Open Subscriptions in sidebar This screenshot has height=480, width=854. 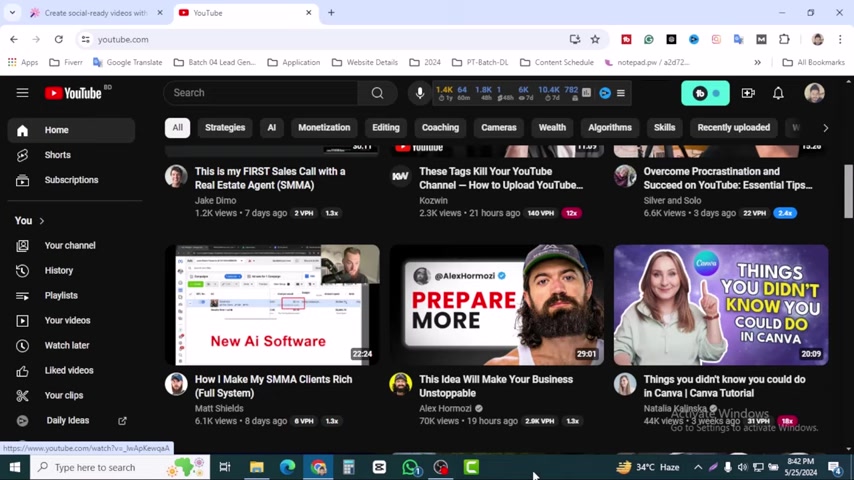pyautogui.click(x=71, y=180)
